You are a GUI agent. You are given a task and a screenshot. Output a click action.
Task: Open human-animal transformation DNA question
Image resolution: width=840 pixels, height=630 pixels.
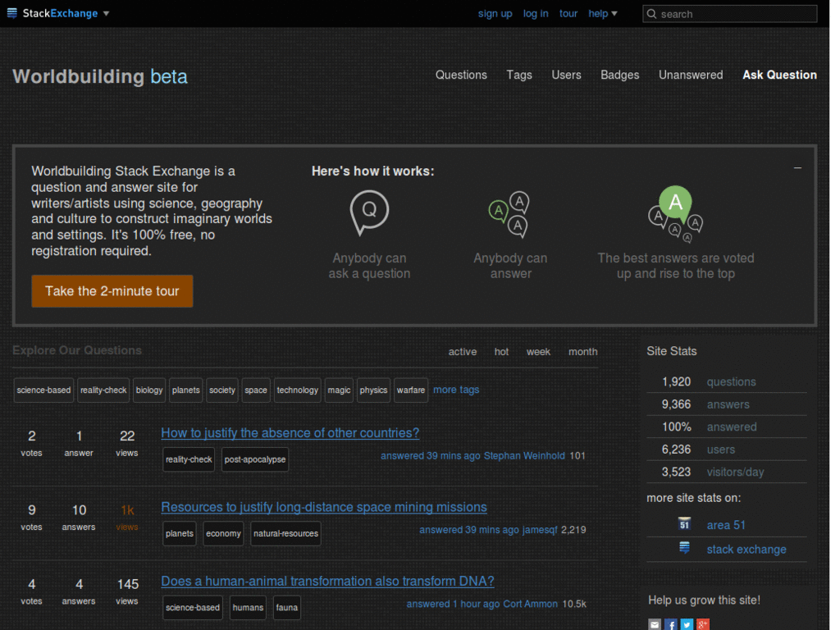[327, 582]
